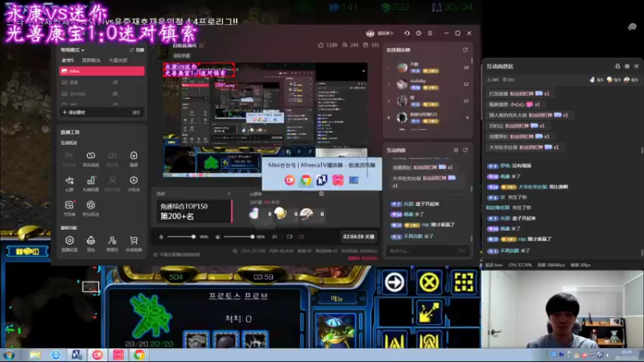Pop out the embedded 互动消息 panel
The width and height of the screenshot is (644, 362).
click(x=465, y=150)
